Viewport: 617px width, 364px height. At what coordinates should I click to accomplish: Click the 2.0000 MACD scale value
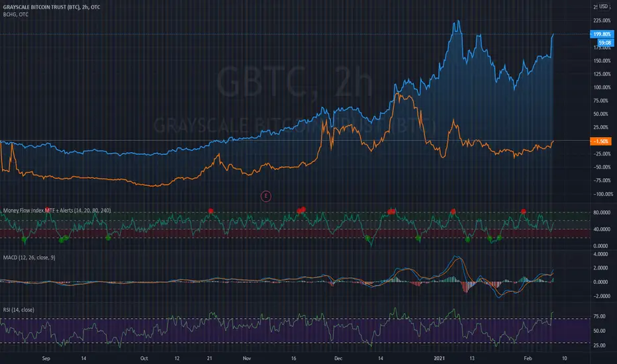pos(600,268)
